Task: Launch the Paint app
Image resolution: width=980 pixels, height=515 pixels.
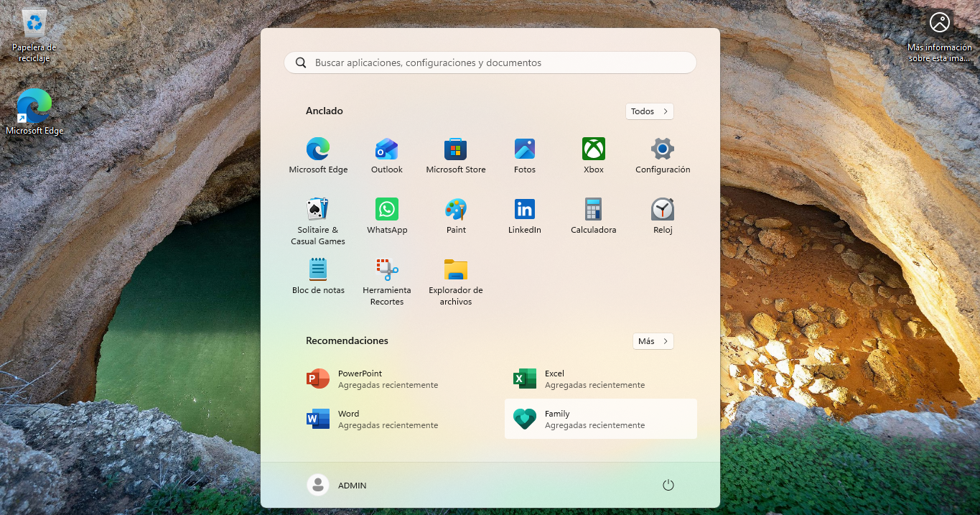Action: tap(456, 215)
